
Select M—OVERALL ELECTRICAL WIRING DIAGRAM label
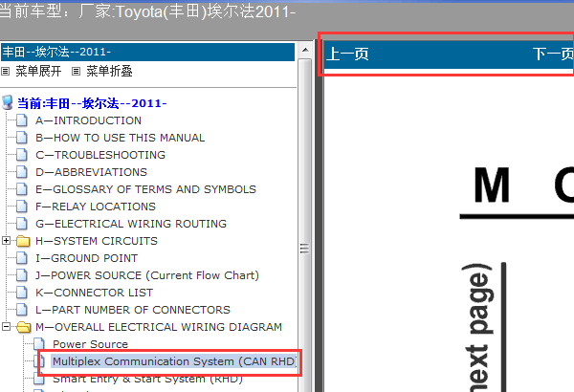click(x=159, y=327)
